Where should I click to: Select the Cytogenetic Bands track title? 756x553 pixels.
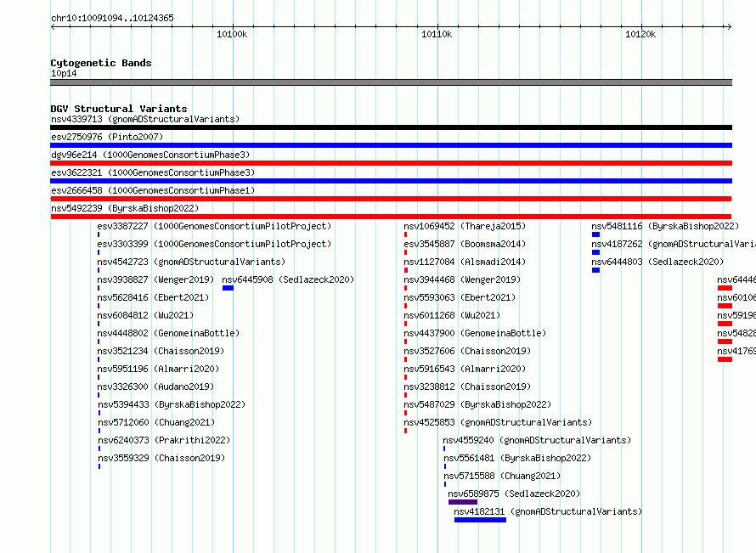(101, 63)
